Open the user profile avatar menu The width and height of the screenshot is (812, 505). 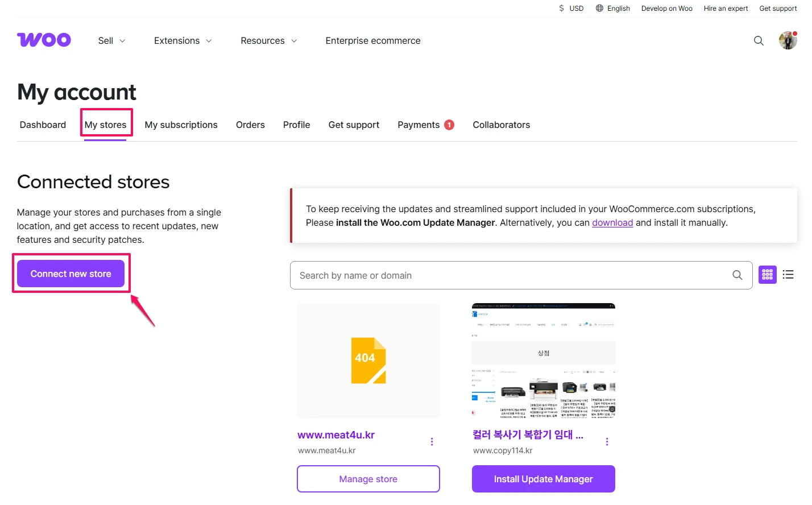pyautogui.click(x=788, y=40)
